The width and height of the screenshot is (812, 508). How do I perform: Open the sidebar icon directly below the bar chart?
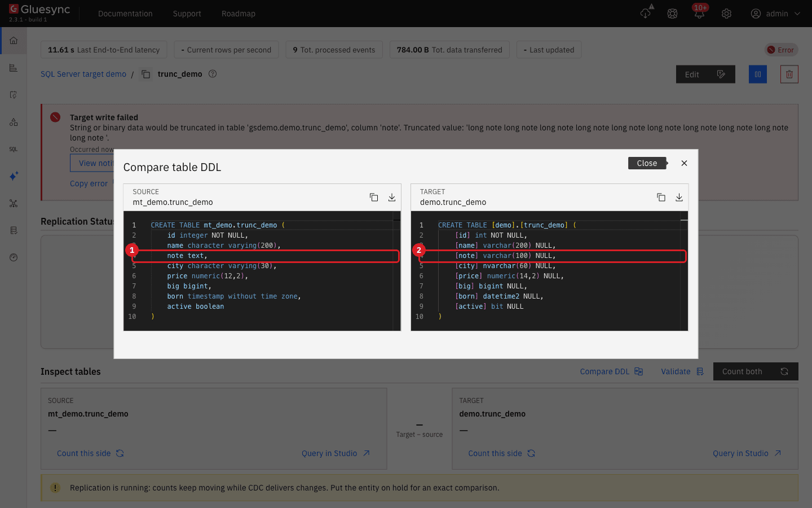pyautogui.click(x=14, y=95)
